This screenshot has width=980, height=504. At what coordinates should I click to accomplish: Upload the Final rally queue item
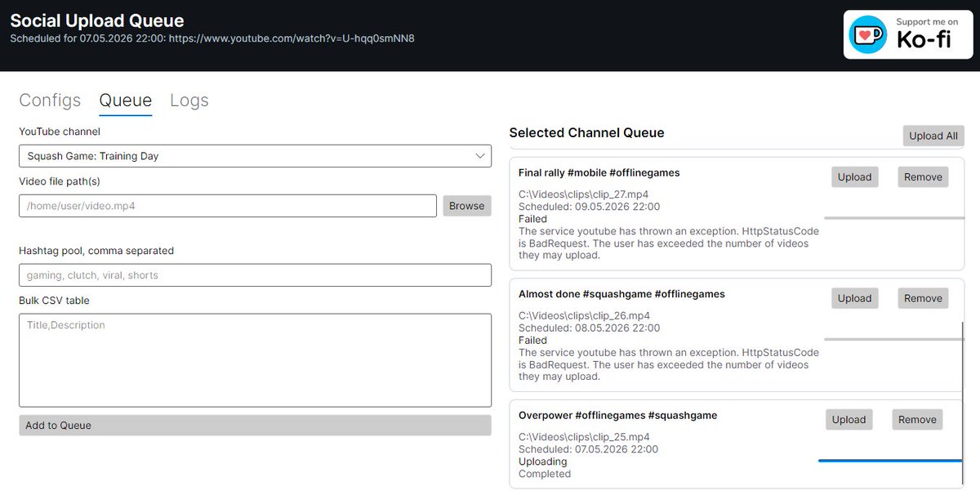855,177
